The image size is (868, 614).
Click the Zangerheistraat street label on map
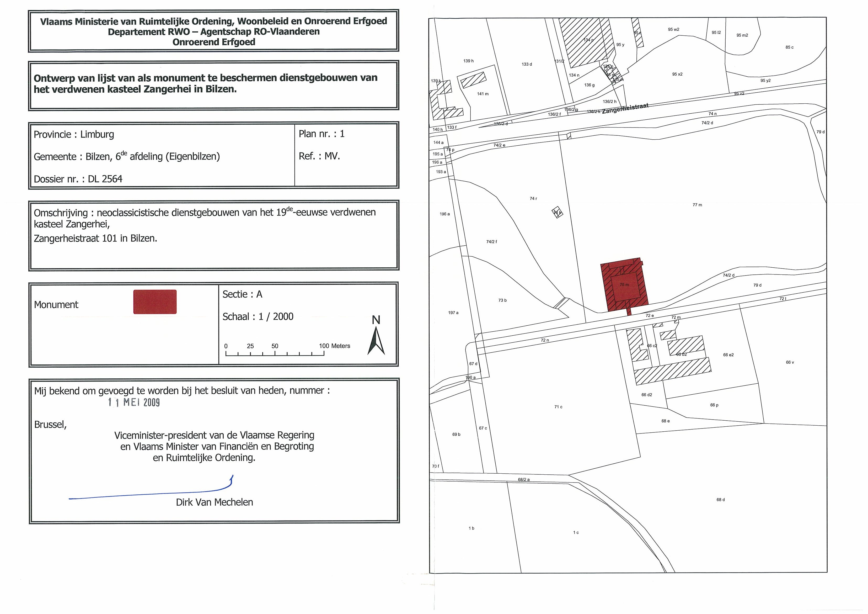625,109
